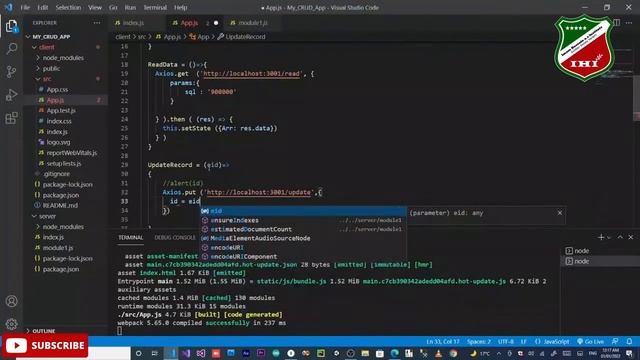Collapse the server folder
This screenshot has width=640, height=360.
(x=47, y=216)
